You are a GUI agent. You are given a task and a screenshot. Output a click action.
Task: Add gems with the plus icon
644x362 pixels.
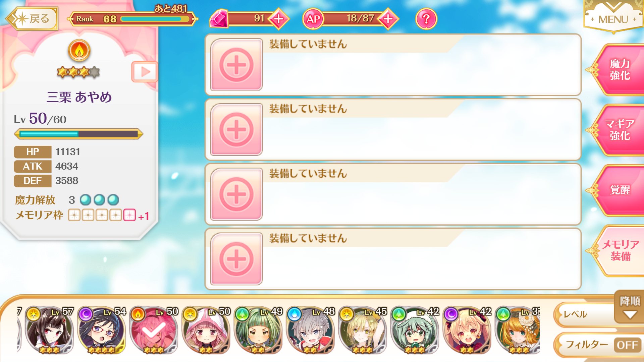[278, 19]
